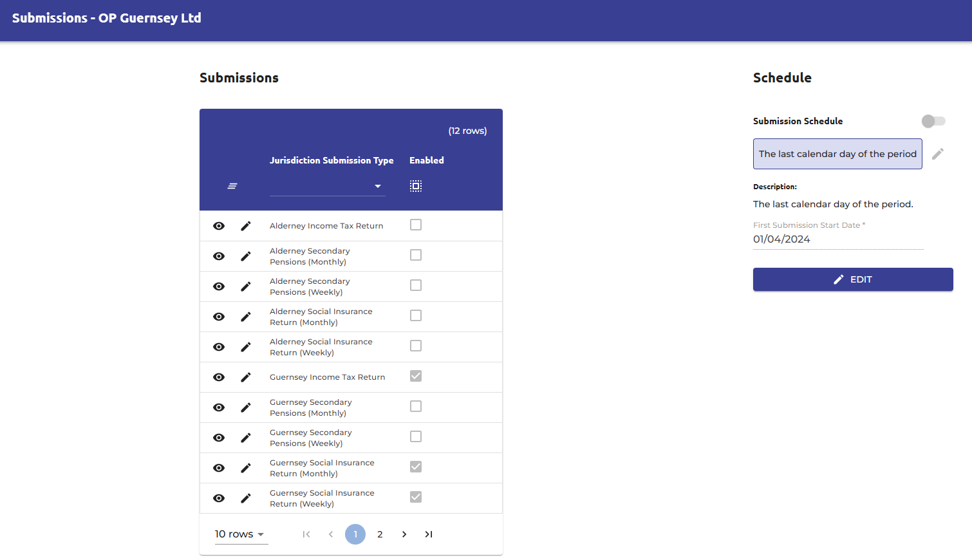The width and height of the screenshot is (972, 560).
Task: Open the last calendar day schedule selector
Action: click(837, 154)
